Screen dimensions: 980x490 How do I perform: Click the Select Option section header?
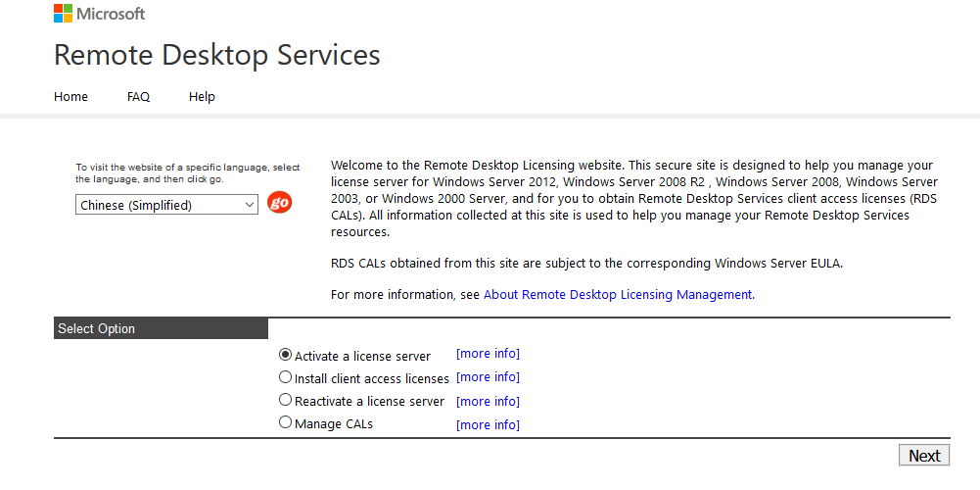[x=161, y=328]
